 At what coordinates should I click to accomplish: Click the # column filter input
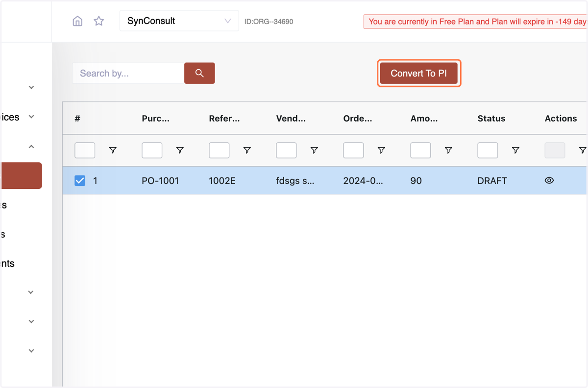[x=85, y=150]
